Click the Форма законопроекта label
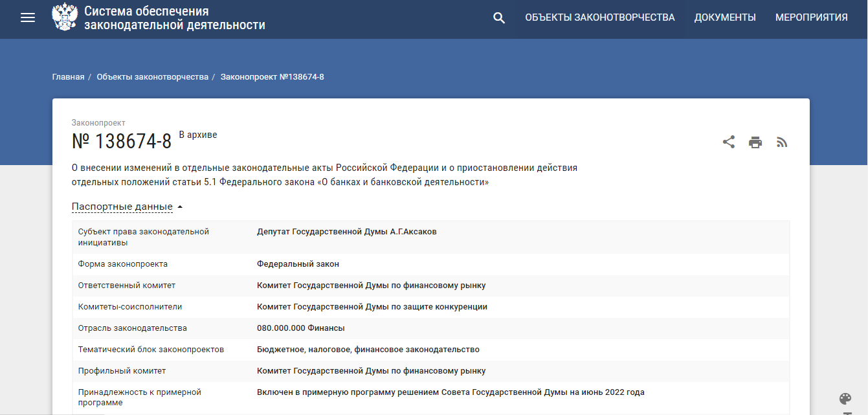 pos(123,264)
